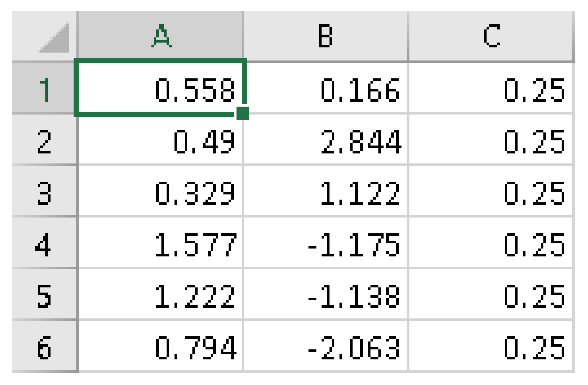Select cell with value 1.122
The width and height of the screenshot is (588, 385).
coord(325,192)
